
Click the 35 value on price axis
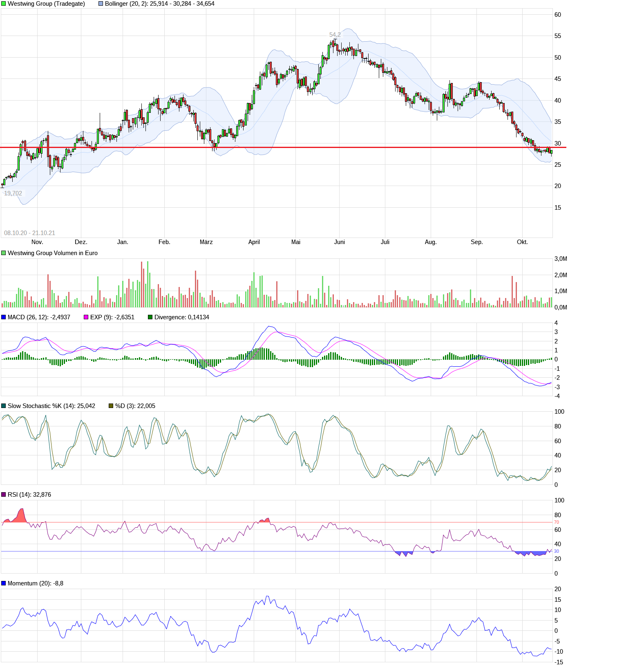pos(558,122)
